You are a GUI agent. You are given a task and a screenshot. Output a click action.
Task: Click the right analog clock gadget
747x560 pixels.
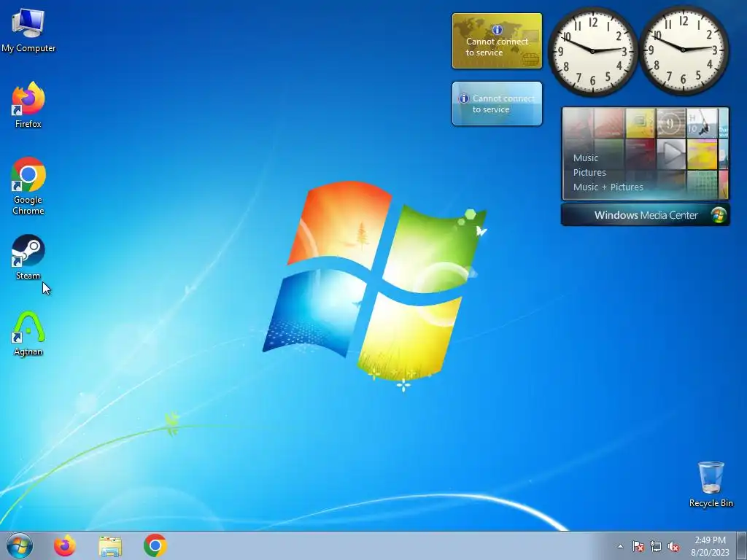tap(683, 50)
